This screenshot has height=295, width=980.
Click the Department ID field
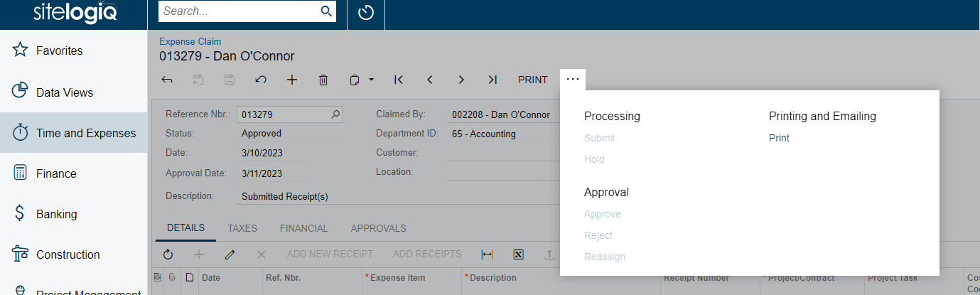point(504,134)
